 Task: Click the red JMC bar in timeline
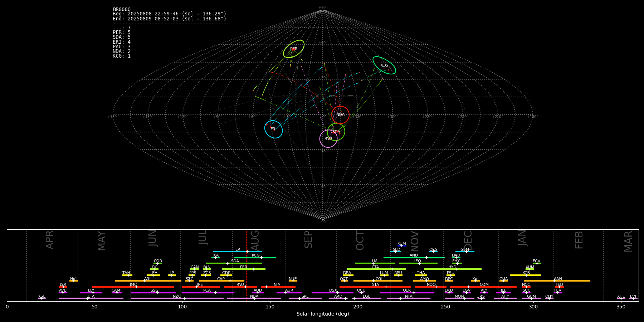point(133,287)
